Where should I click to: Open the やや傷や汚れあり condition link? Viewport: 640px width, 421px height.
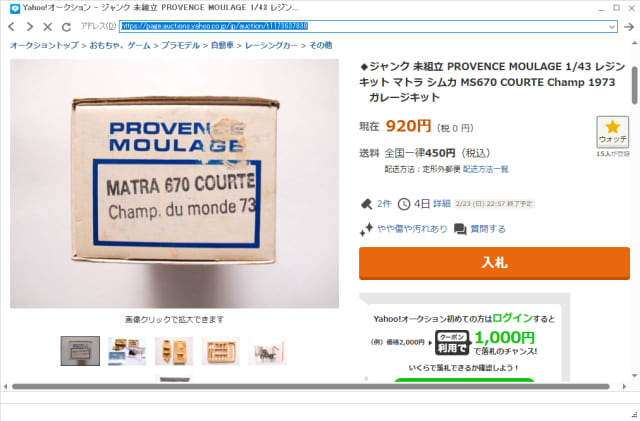[x=412, y=229]
